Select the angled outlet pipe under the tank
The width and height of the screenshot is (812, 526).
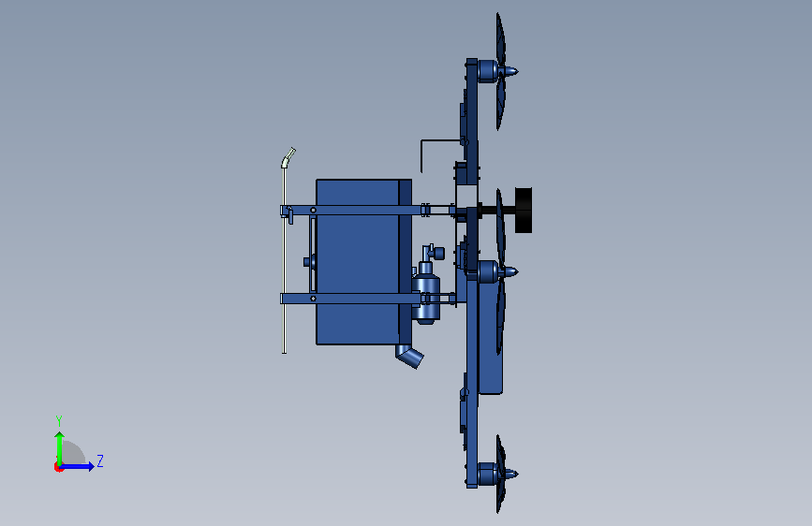tap(409, 356)
